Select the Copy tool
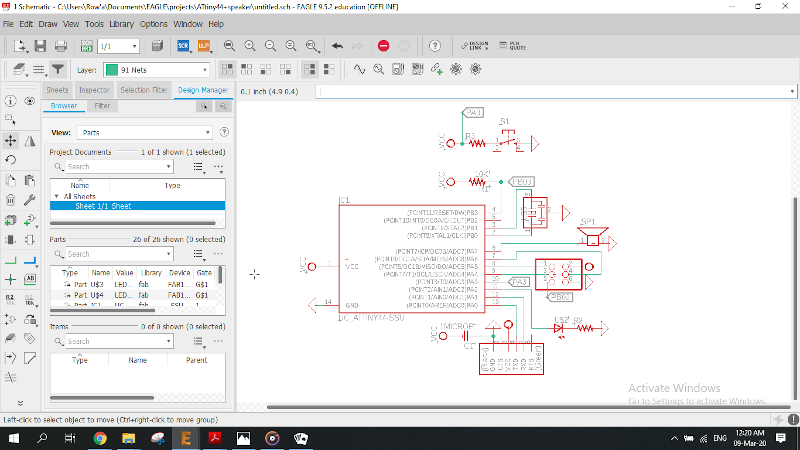This screenshot has width=800, height=450. (x=10, y=181)
